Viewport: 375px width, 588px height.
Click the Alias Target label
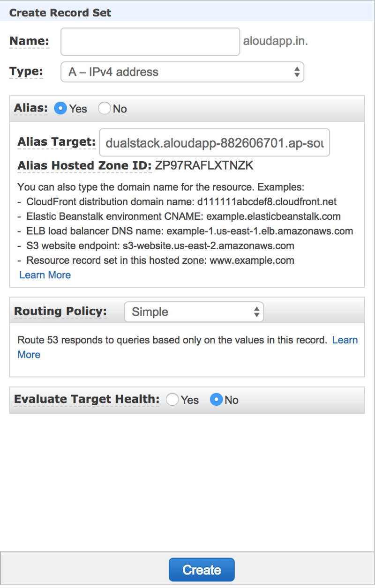(x=57, y=142)
